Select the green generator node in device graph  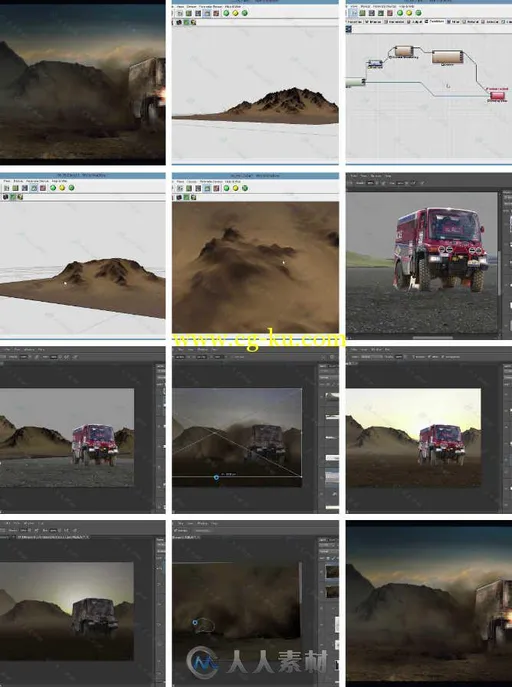click(x=356, y=81)
